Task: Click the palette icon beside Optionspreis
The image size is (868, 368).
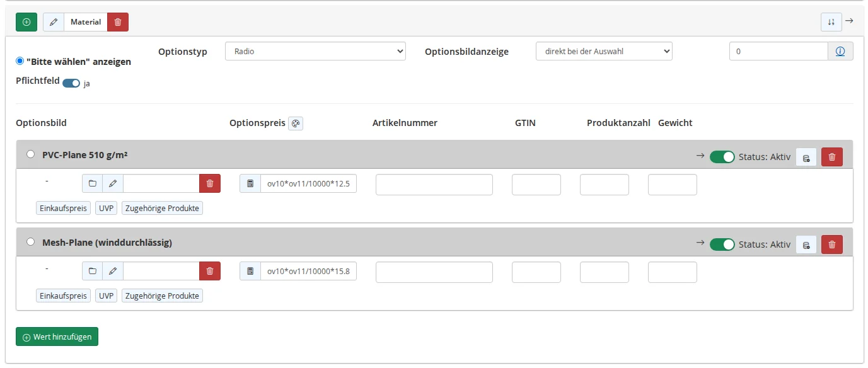Action: point(296,124)
